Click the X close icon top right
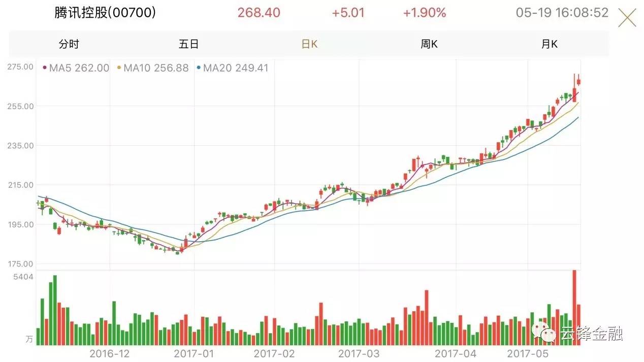Viewport: 644px width, 362px height. pos(627,17)
